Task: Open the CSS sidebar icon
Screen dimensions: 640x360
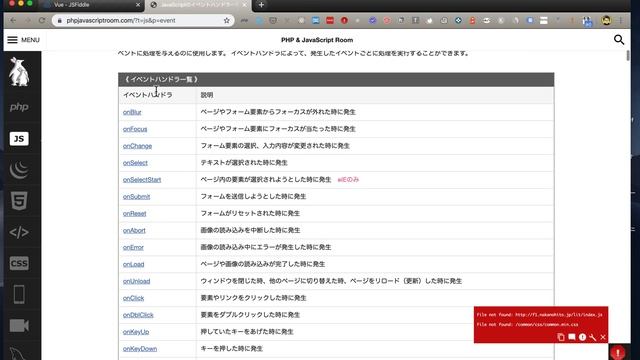Action: point(19,263)
